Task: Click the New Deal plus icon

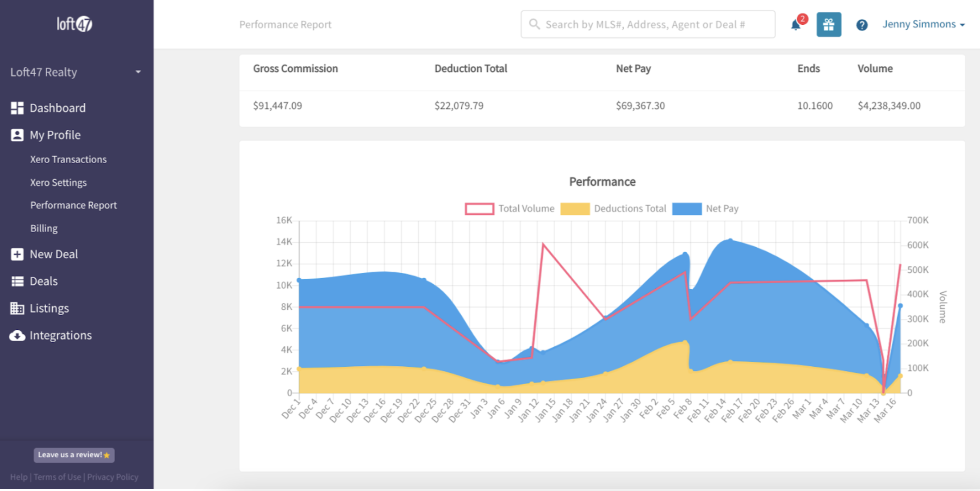Action: [x=17, y=254]
